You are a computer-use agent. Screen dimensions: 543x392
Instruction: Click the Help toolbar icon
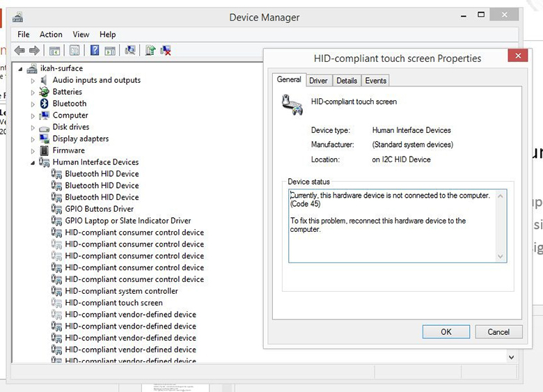tap(94, 50)
